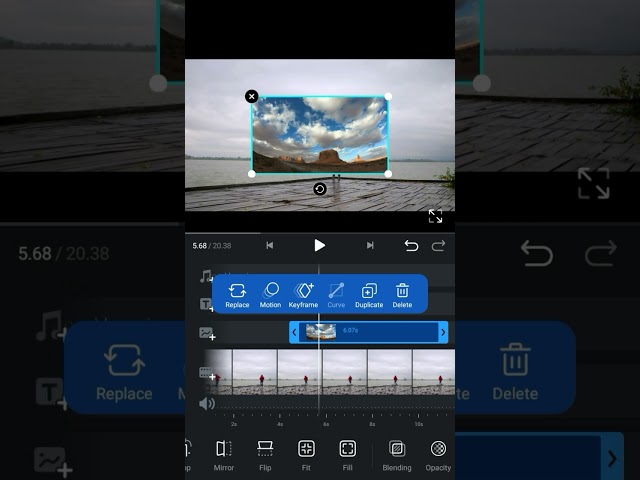Viewport: 640px width, 480px height.
Task: Open the Blending options
Action: click(x=397, y=456)
